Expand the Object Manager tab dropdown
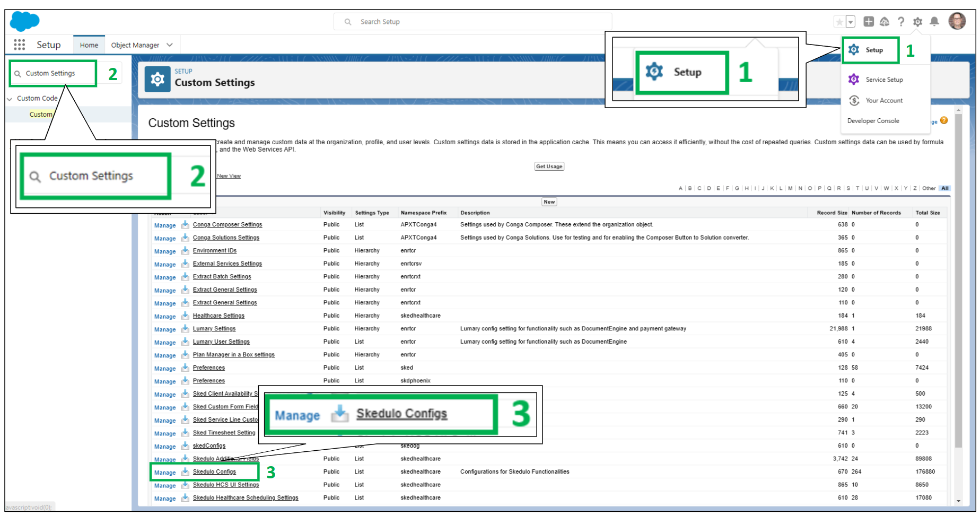The height and width of the screenshot is (516, 980). [170, 45]
